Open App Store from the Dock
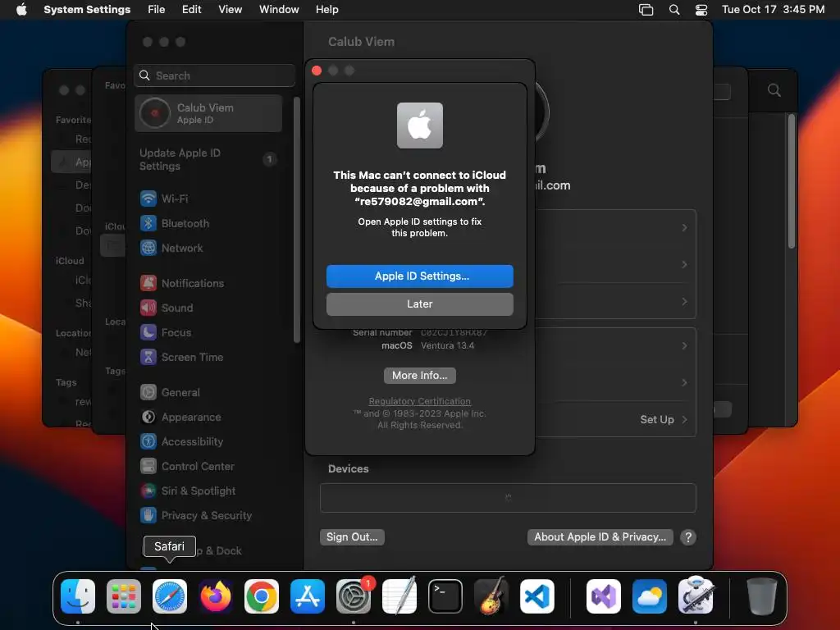Image resolution: width=840 pixels, height=630 pixels. 308,596
